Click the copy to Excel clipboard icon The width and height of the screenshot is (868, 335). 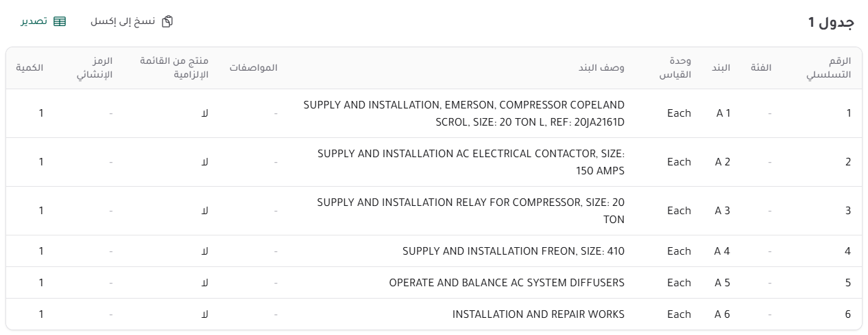tap(167, 21)
